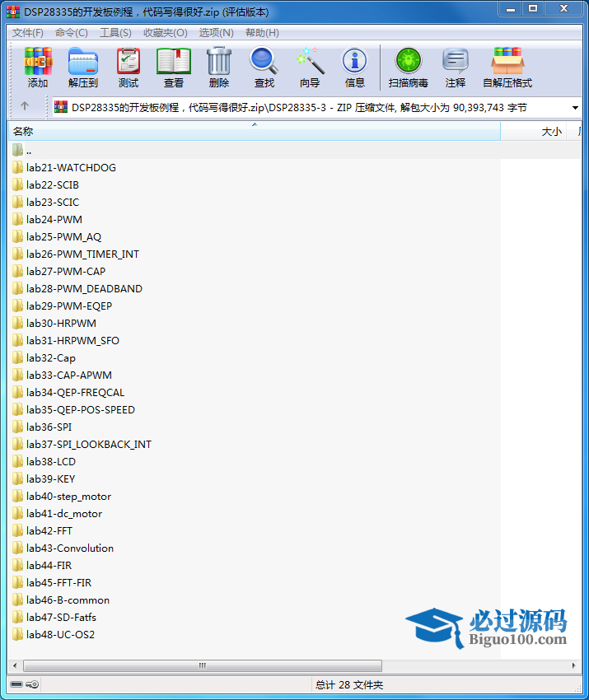Image resolution: width=589 pixels, height=700 pixels.
Task: Click the horizontal scrollbar right arrow
Action: click(x=574, y=665)
